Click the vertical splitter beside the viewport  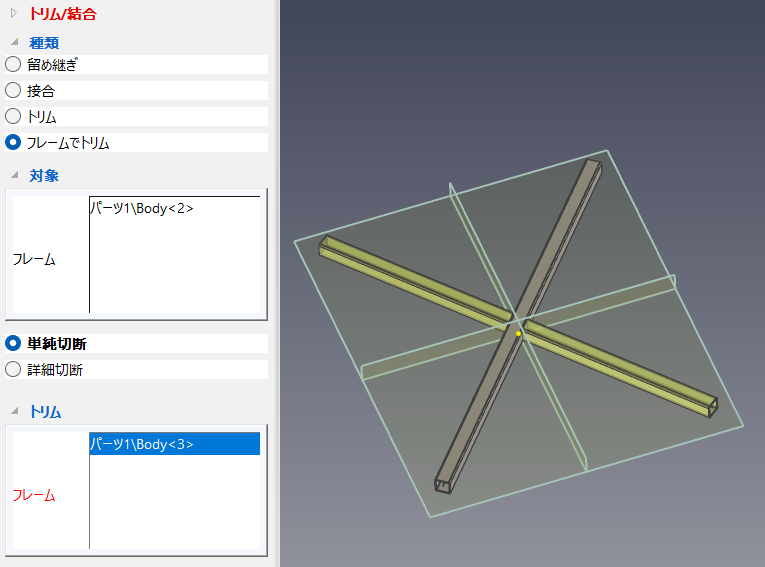tap(277, 283)
